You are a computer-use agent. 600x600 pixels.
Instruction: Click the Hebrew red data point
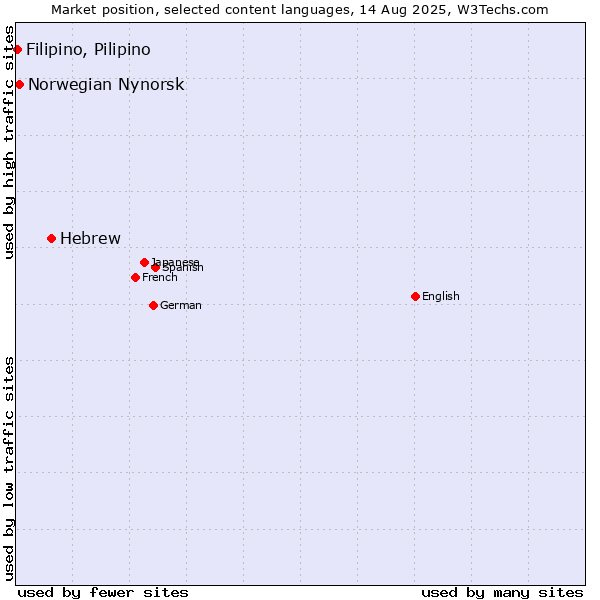(x=52, y=239)
